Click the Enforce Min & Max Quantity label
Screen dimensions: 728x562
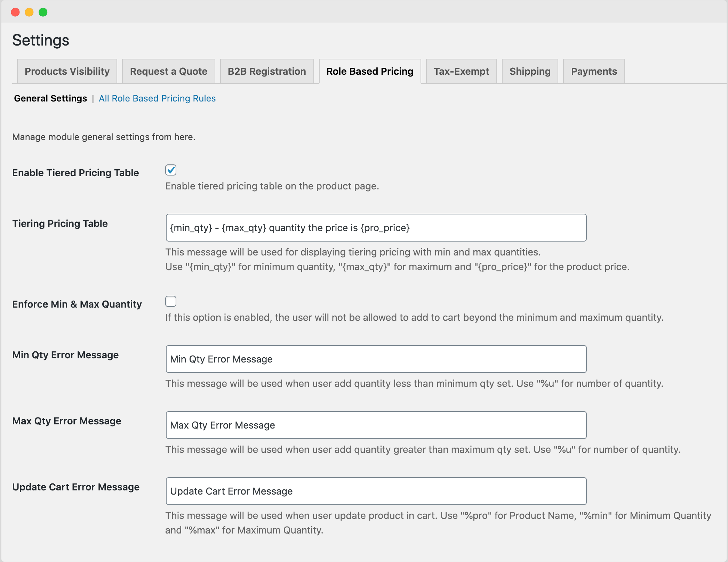[x=77, y=304]
